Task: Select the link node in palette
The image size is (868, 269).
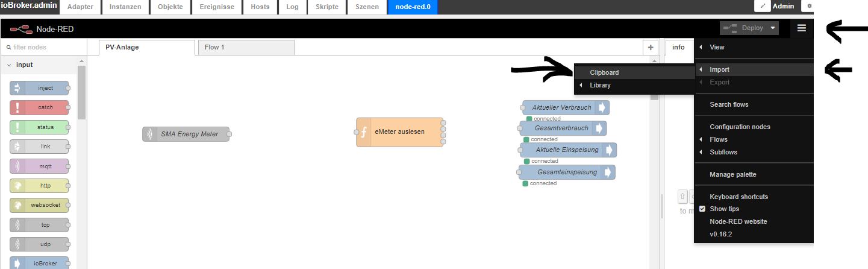Action: pyautogui.click(x=39, y=147)
